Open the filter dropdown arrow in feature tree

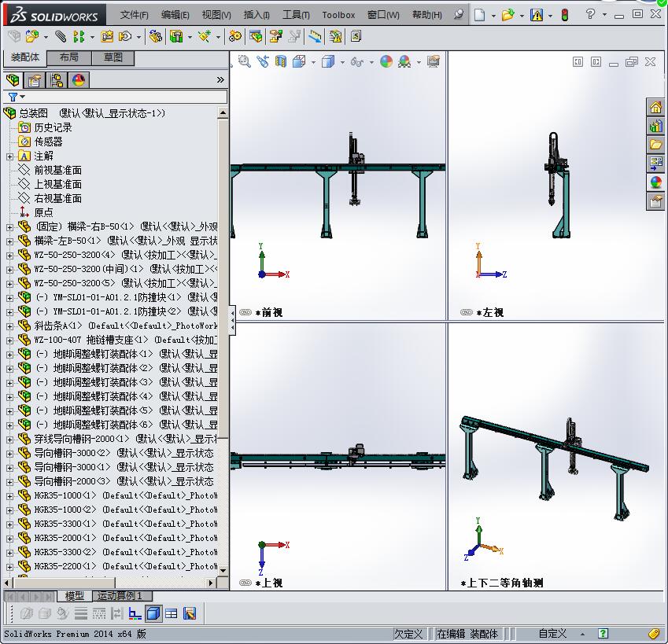pos(23,97)
